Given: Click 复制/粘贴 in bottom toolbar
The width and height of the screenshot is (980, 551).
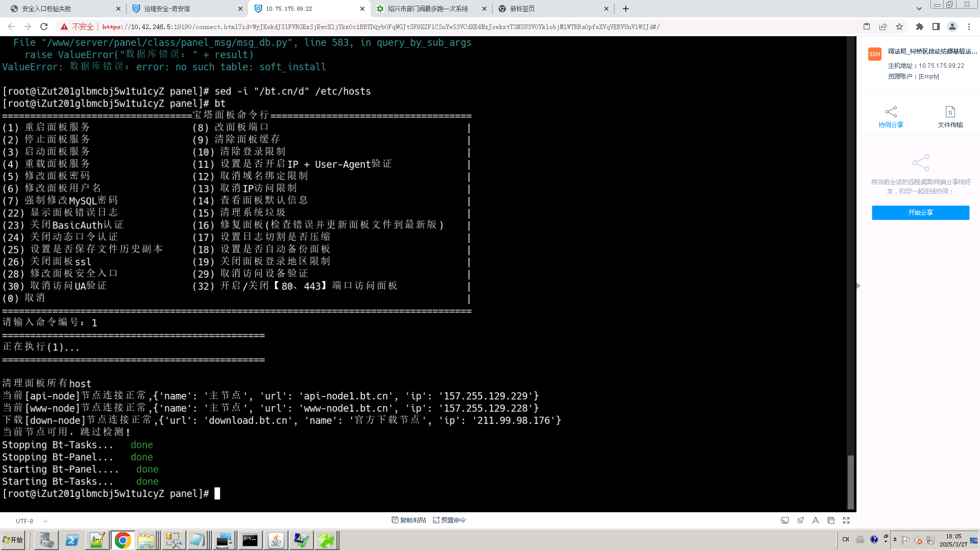Looking at the screenshot, I should click(x=409, y=520).
